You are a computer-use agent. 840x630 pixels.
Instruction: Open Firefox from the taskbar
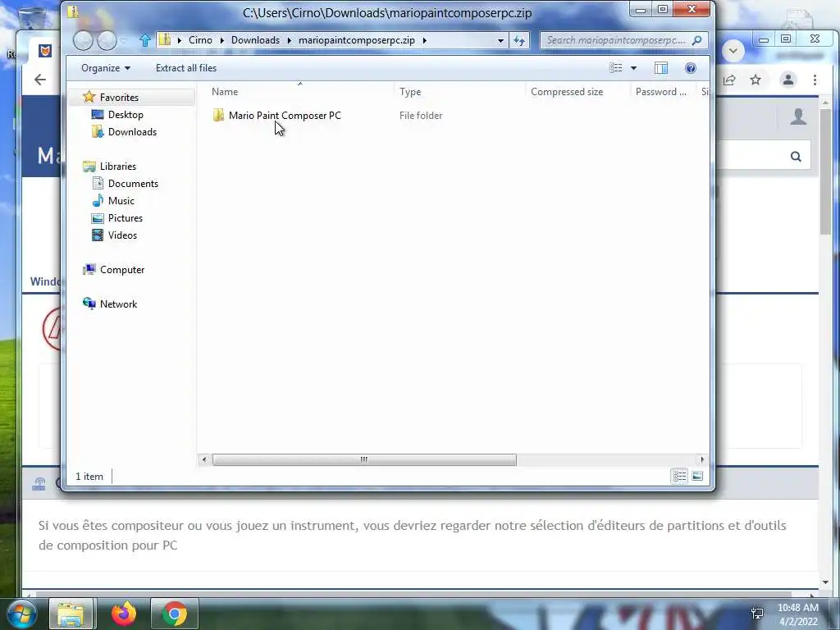tap(123, 614)
